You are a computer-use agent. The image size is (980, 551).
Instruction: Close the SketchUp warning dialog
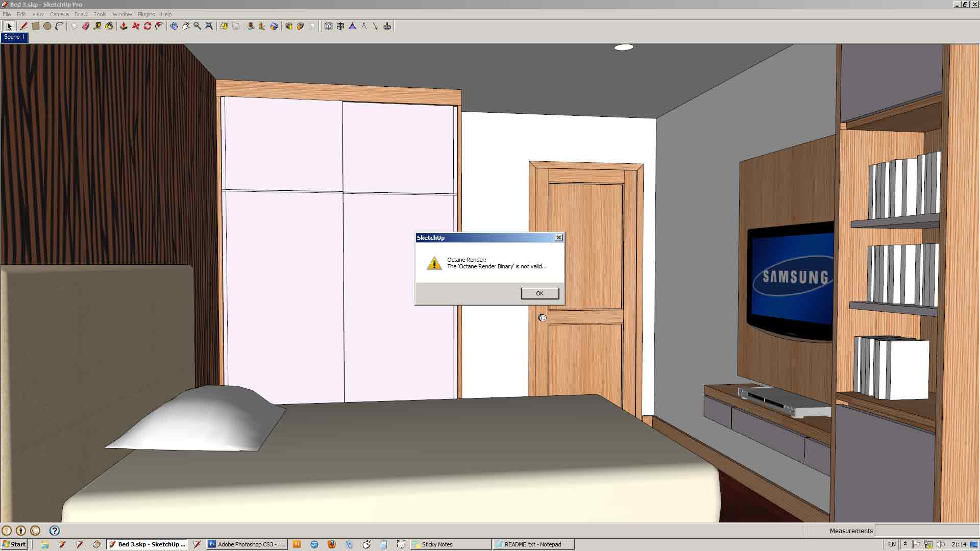[559, 238]
